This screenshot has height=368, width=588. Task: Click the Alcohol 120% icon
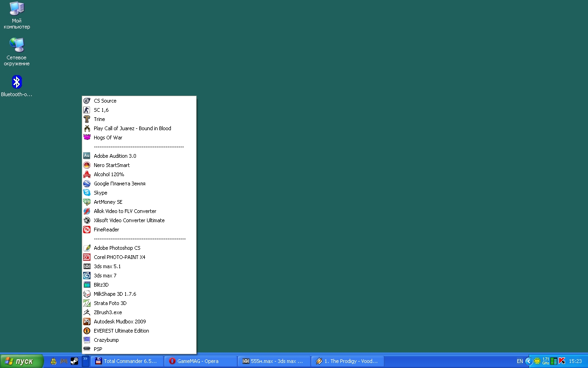[87, 174]
